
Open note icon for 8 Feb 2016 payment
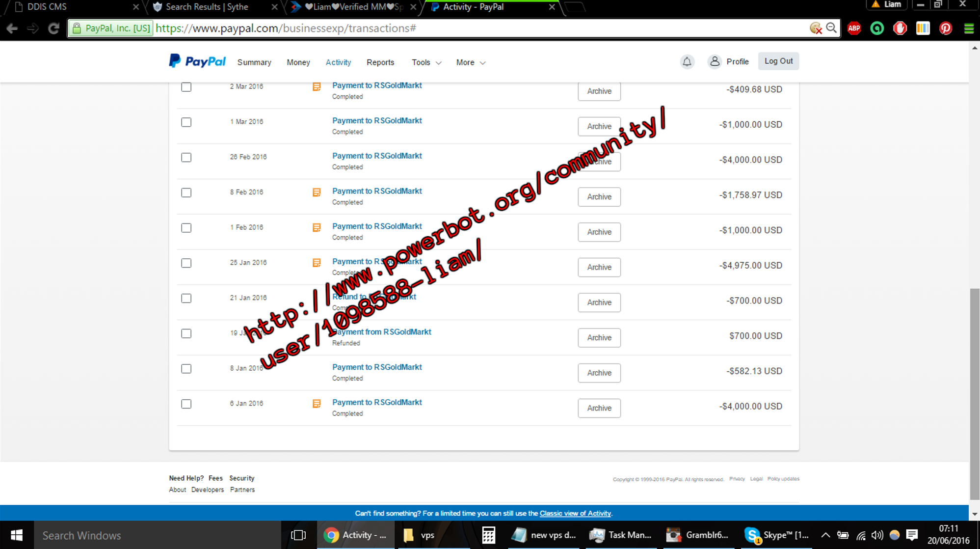click(317, 192)
